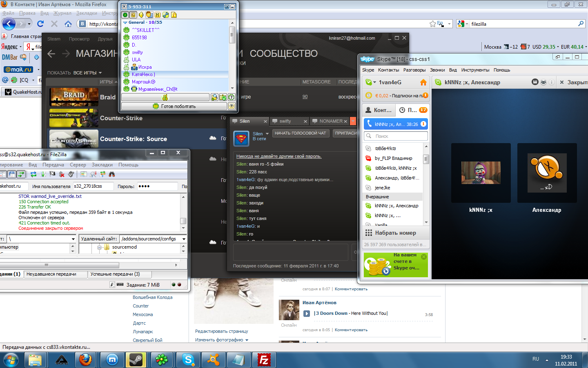The image size is (588, 368).
Task: Open Steam from Windows taskbar
Action: pyautogui.click(x=136, y=360)
